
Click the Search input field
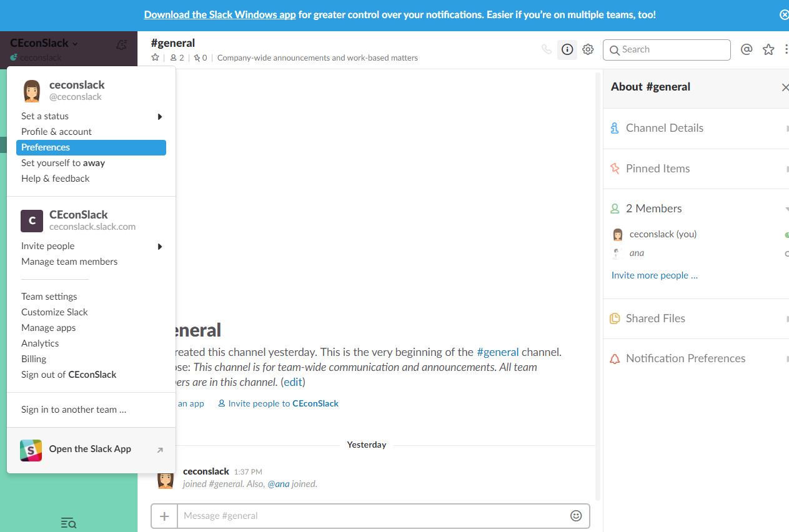(x=667, y=50)
